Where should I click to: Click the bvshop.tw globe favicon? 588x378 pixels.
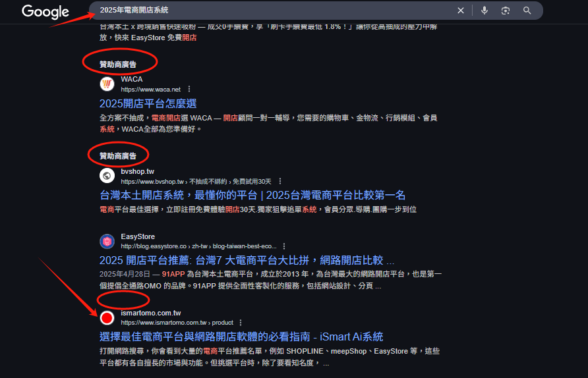click(x=107, y=176)
